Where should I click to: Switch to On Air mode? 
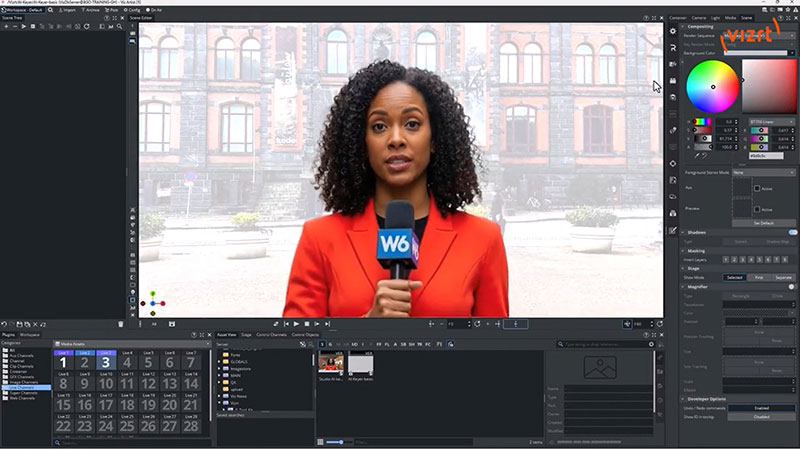pos(154,10)
